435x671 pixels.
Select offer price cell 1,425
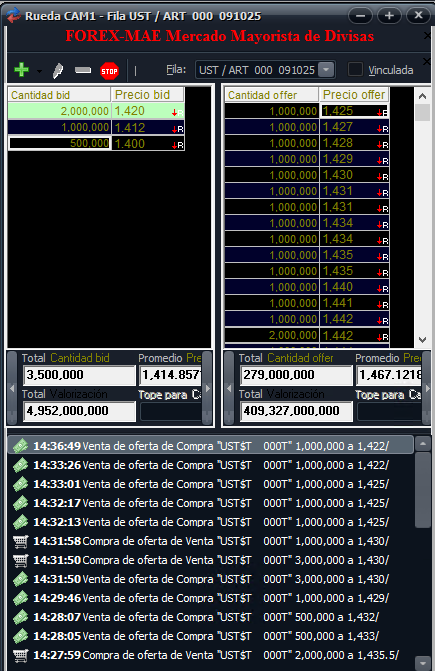[x=355, y=111]
